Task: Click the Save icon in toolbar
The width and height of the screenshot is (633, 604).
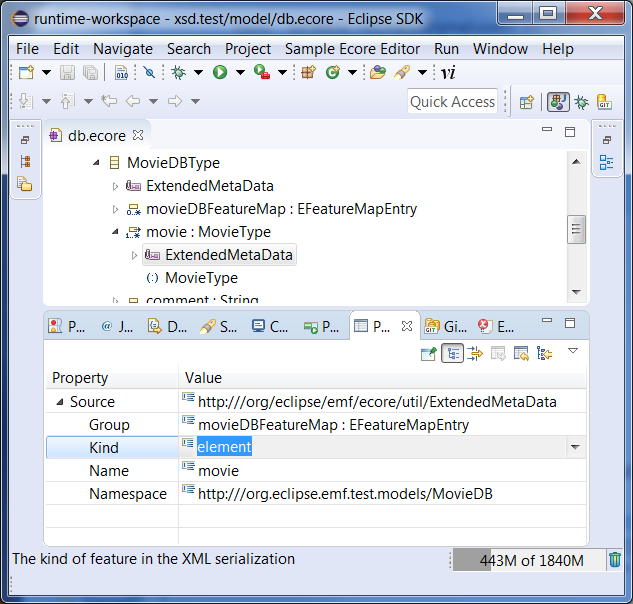Action: point(67,73)
